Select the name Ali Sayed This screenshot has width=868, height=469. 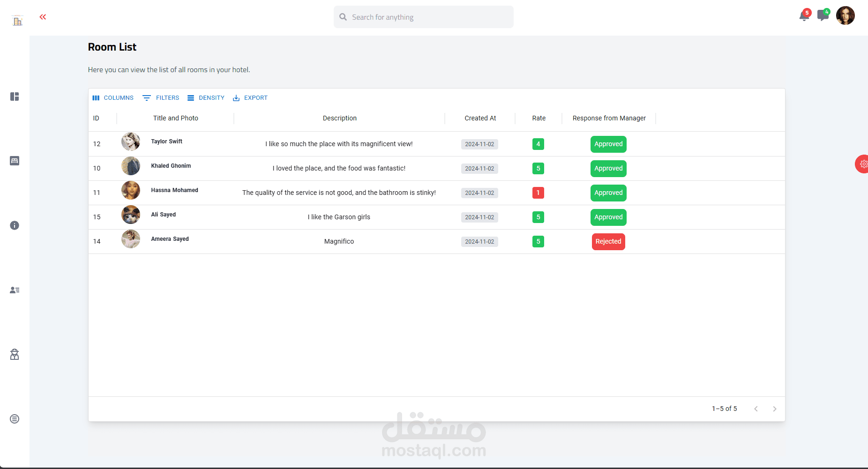tap(163, 215)
